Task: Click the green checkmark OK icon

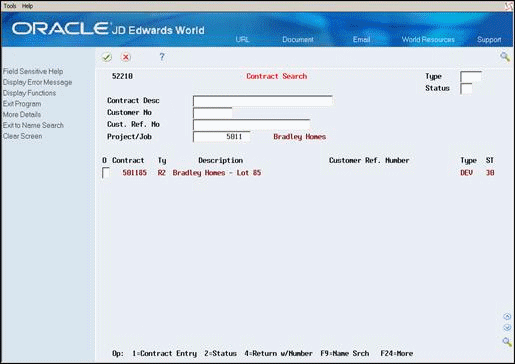Action: (107, 57)
